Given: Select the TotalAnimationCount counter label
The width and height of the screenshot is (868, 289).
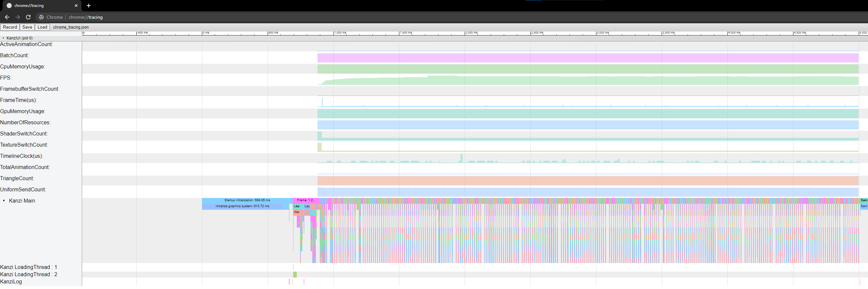Looking at the screenshot, I should point(25,167).
